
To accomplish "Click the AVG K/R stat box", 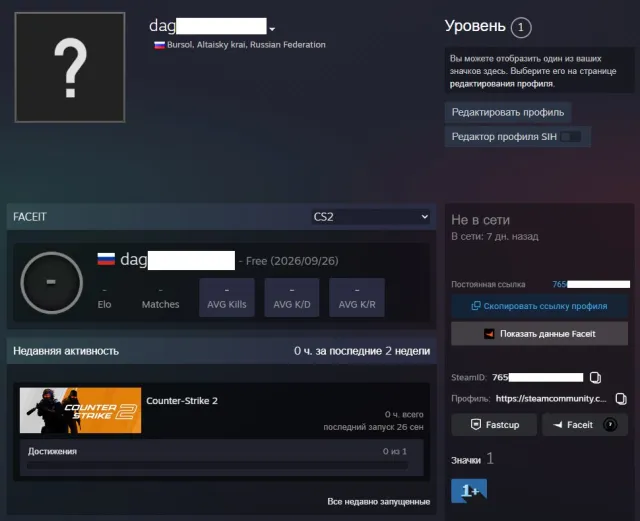I will 357,297.
